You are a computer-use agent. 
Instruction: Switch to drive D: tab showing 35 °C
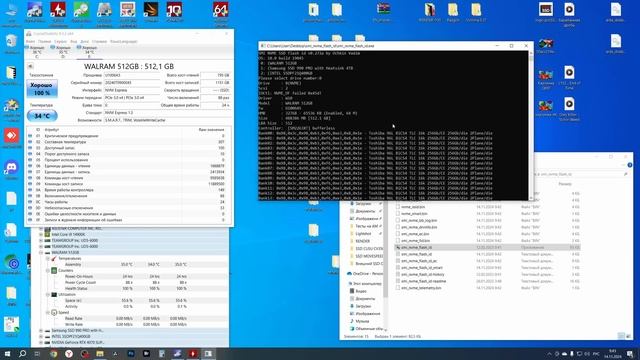coord(63,52)
